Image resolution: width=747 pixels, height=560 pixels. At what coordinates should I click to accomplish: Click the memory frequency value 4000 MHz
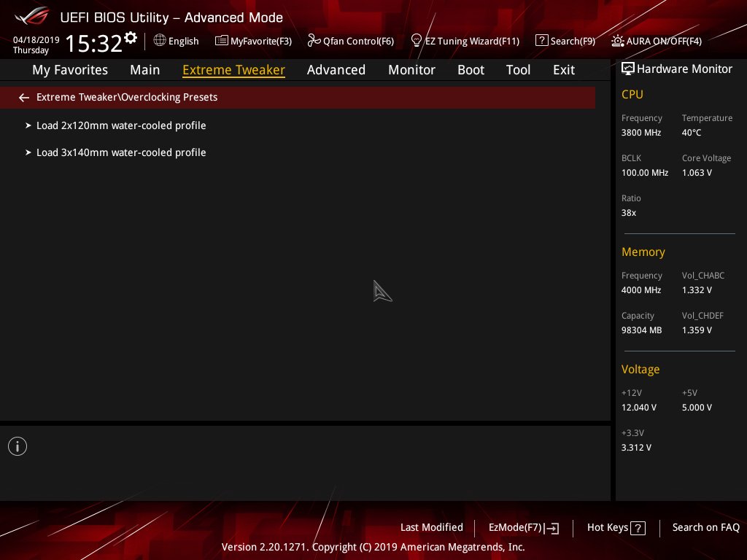point(641,290)
